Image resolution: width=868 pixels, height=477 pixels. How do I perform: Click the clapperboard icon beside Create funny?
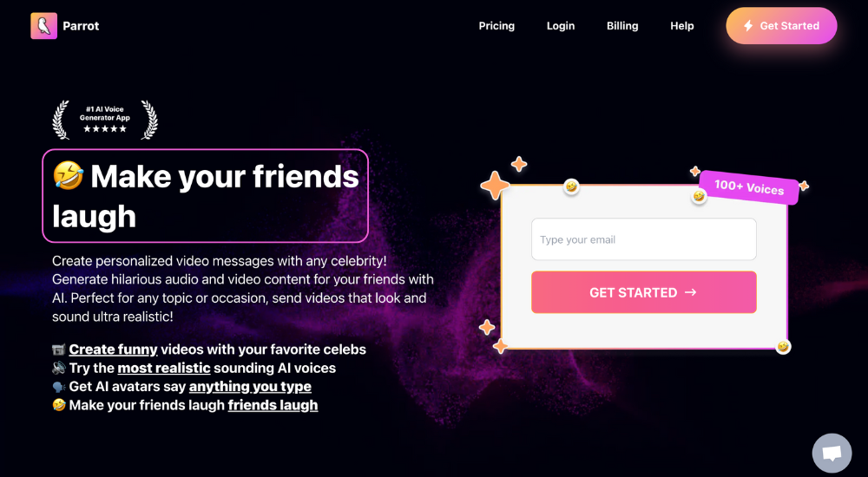59,350
